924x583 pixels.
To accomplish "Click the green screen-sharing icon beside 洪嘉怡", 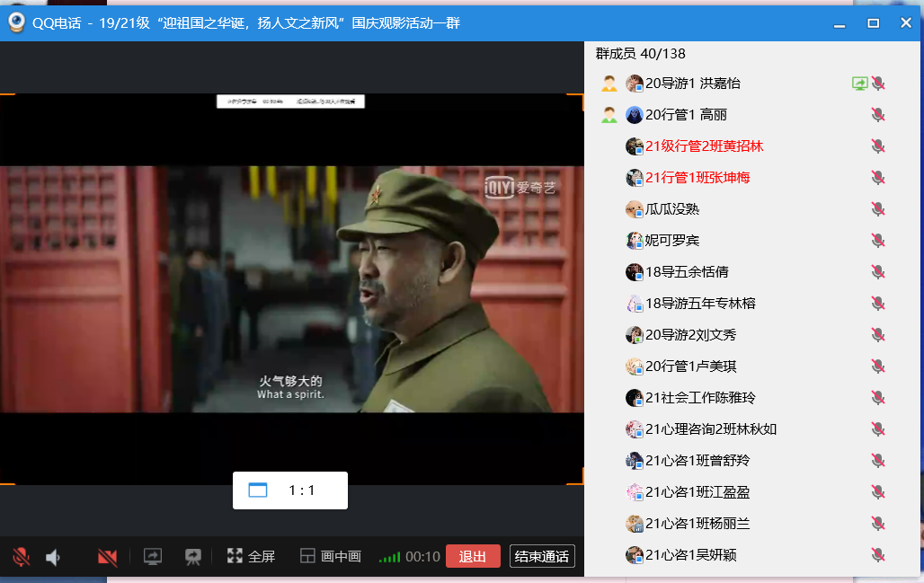I will click(859, 84).
